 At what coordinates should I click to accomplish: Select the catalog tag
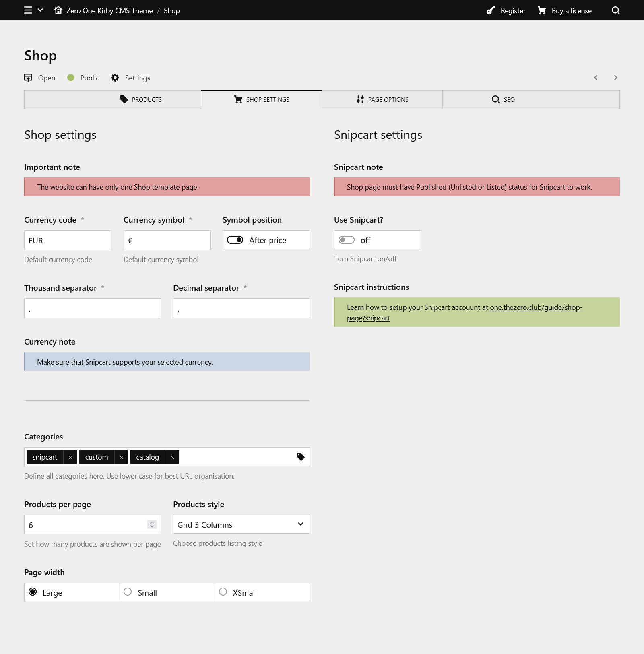tap(147, 457)
